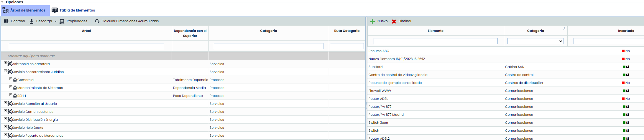Screen dimensions: 644x140
Task: Click the Descarga download icon
Action: (x=32, y=21)
